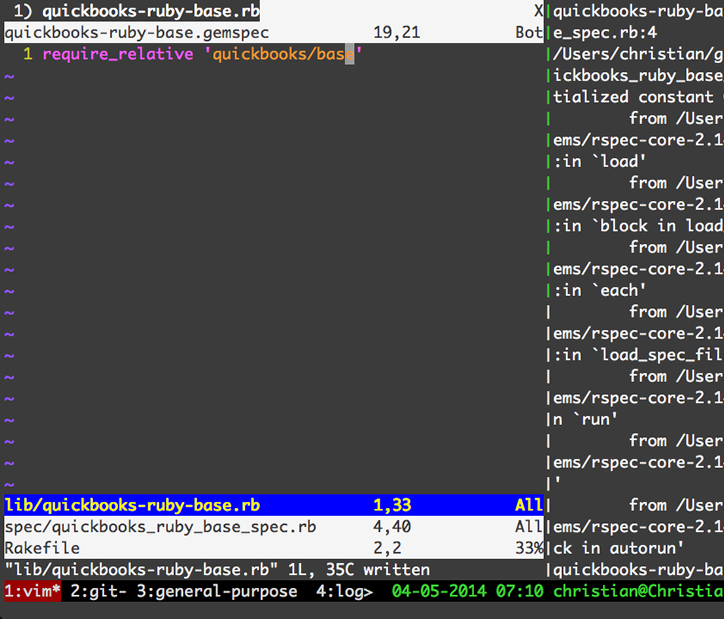
Task: Click the date '04-05-2014' in tmux status bar
Action: (439, 591)
